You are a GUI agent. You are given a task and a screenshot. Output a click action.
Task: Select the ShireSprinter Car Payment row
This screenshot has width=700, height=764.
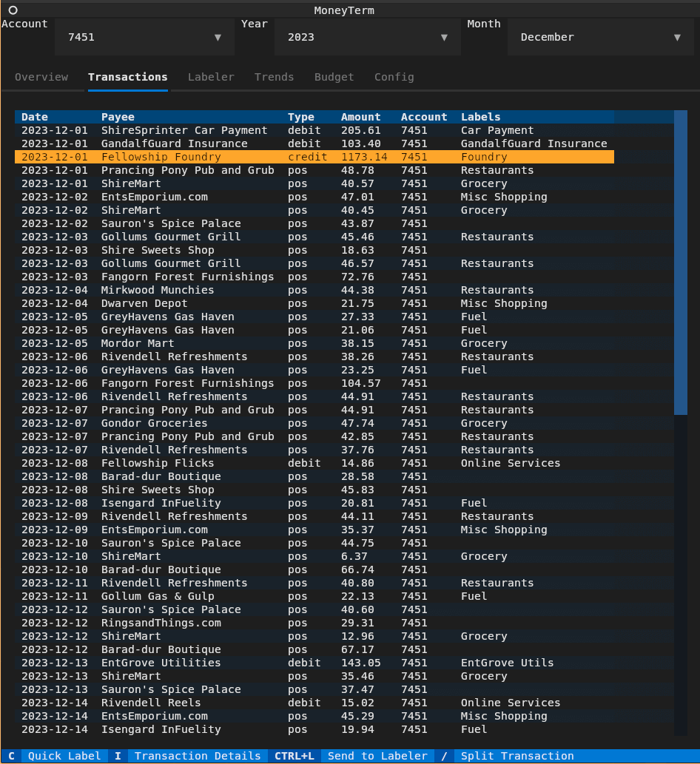pyautogui.click(x=184, y=130)
